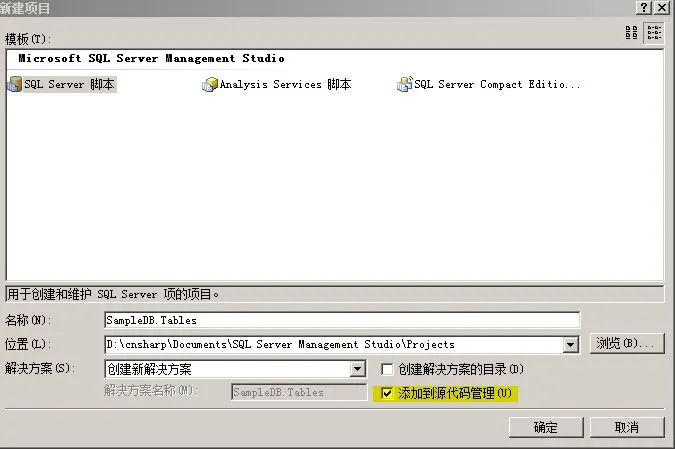
Task: Click the 用于创建和维护 SQL Server 项的项目 description
Action: coord(113,294)
